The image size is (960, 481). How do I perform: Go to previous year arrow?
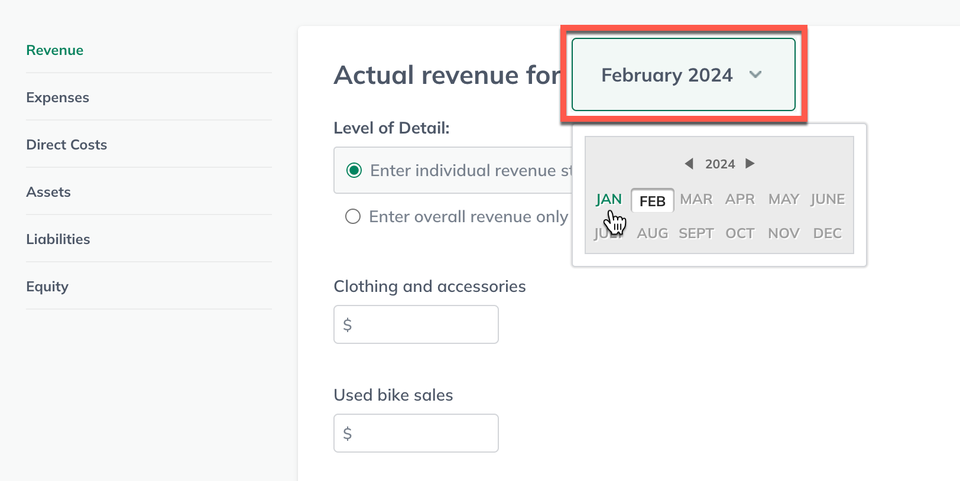[x=689, y=163]
